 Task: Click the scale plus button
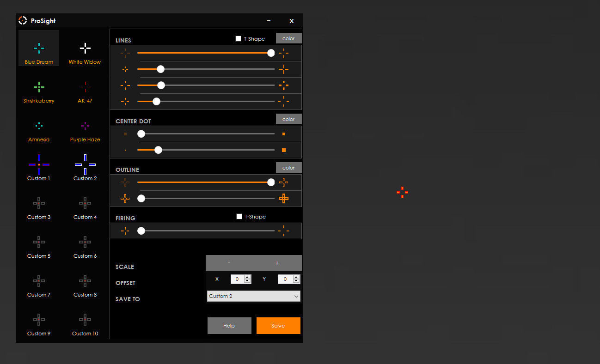(277, 263)
